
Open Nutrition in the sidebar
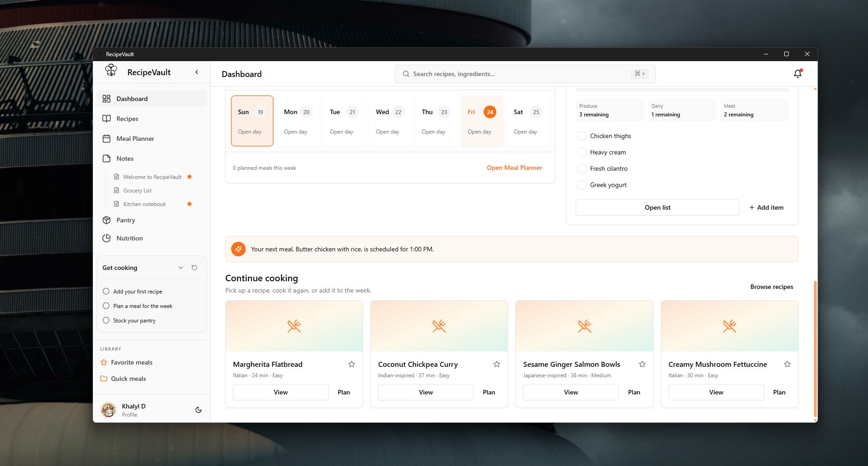(x=151, y=238)
